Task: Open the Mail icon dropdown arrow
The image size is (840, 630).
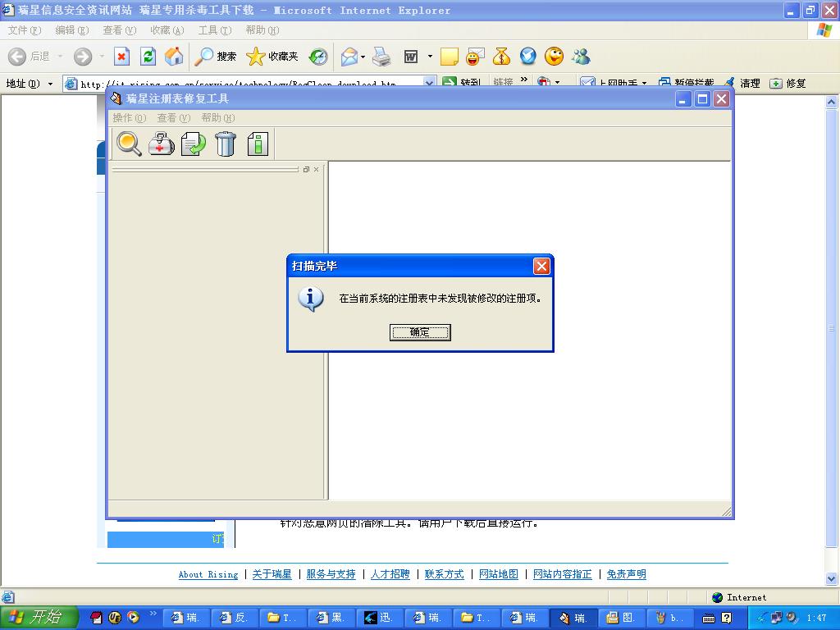Action: (363, 57)
